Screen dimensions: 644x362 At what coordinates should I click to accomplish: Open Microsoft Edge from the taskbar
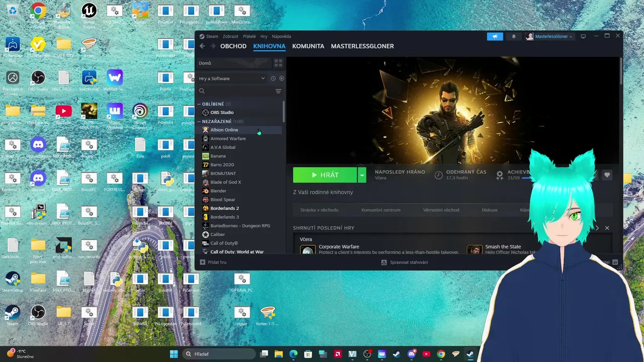point(293,354)
